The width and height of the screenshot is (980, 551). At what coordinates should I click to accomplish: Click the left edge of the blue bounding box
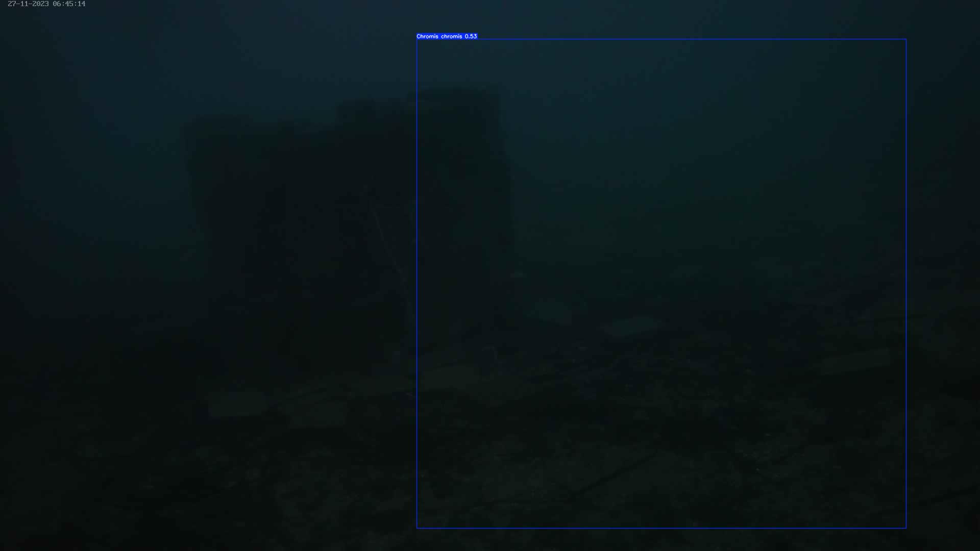[417, 283]
